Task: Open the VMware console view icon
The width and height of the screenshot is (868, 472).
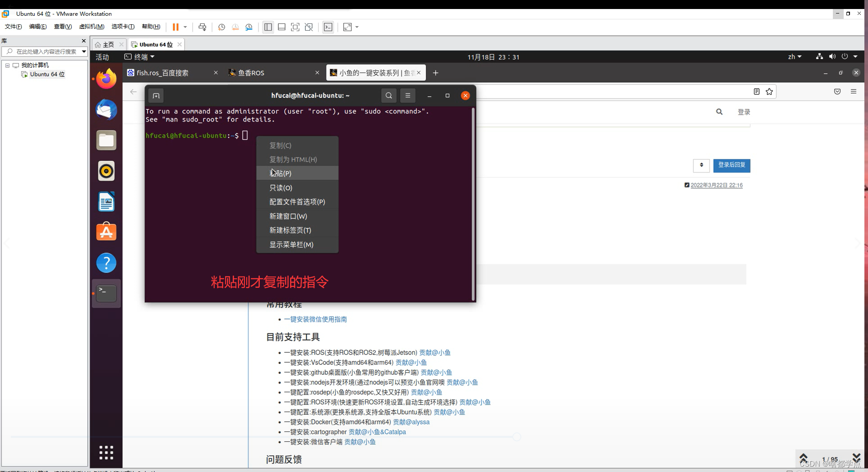Action: [328, 27]
